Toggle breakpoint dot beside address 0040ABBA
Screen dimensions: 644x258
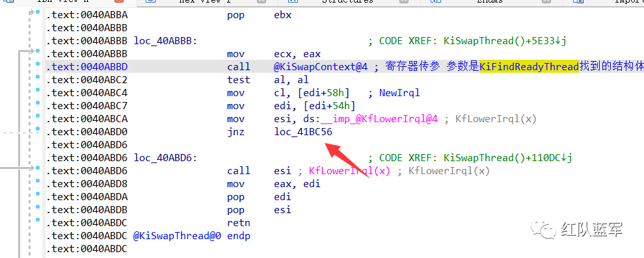tap(38, 12)
